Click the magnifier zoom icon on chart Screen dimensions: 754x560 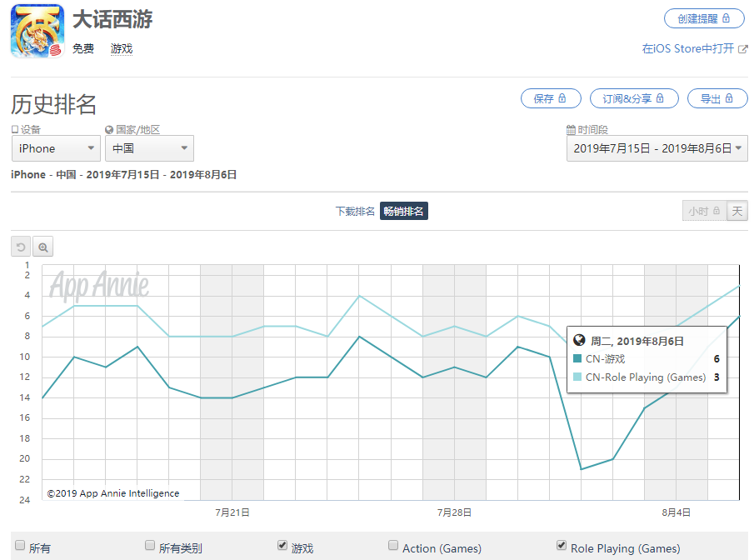(x=43, y=247)
